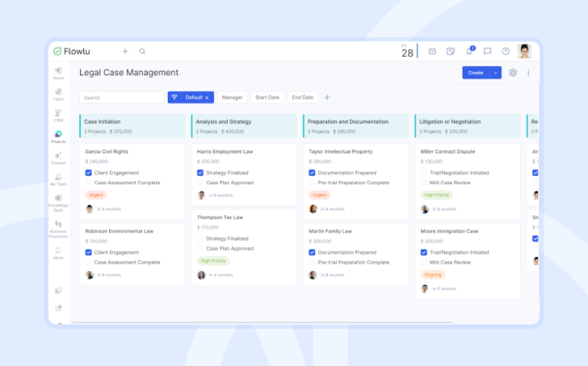
Task: Open the chat messages icon
Action: pyautogui.click(x=487, y=51)
